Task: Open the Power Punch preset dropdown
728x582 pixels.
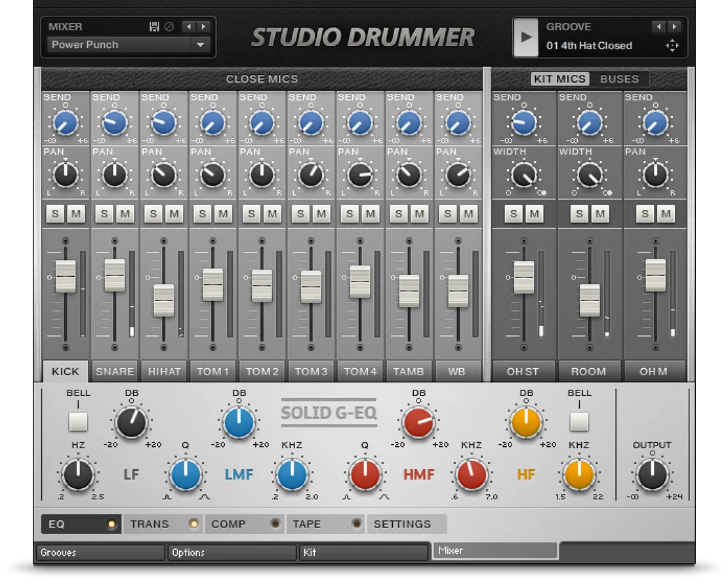Action: 129,45
